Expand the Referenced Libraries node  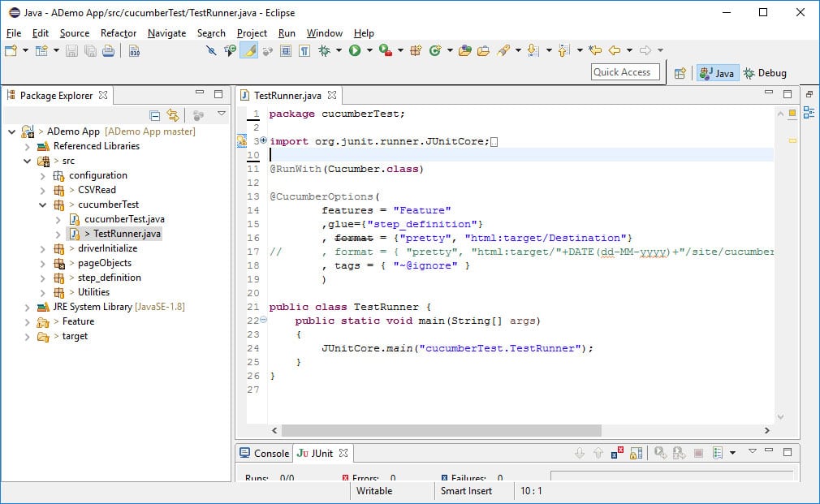click(27, 146)
